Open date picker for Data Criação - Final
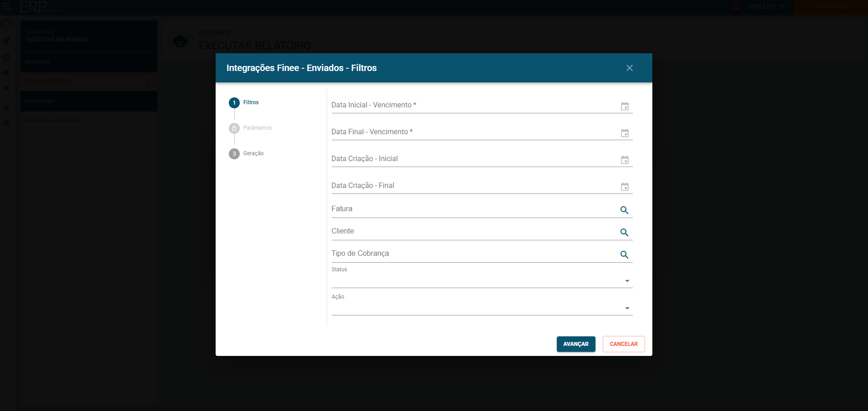This screenshot has width=868, height=411. tap(625, 187)
